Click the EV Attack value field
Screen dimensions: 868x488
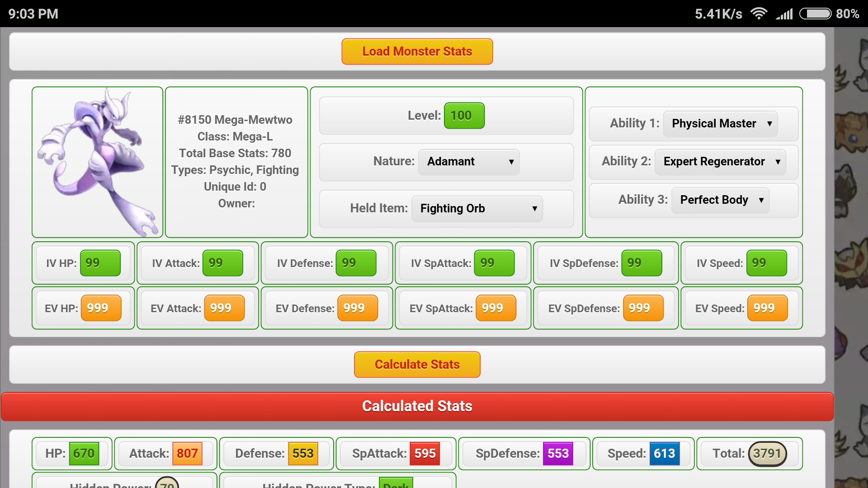224,308
